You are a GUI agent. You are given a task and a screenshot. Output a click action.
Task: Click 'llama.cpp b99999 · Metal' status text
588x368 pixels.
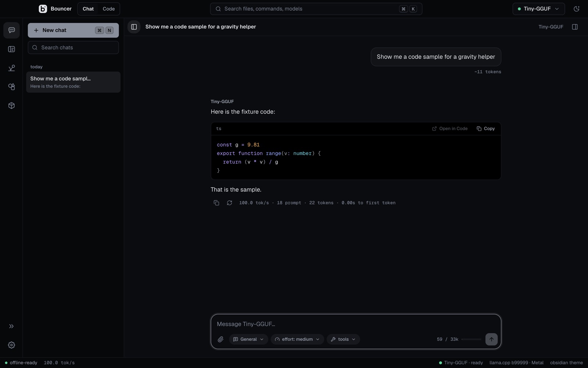click(x=516, y=363)
